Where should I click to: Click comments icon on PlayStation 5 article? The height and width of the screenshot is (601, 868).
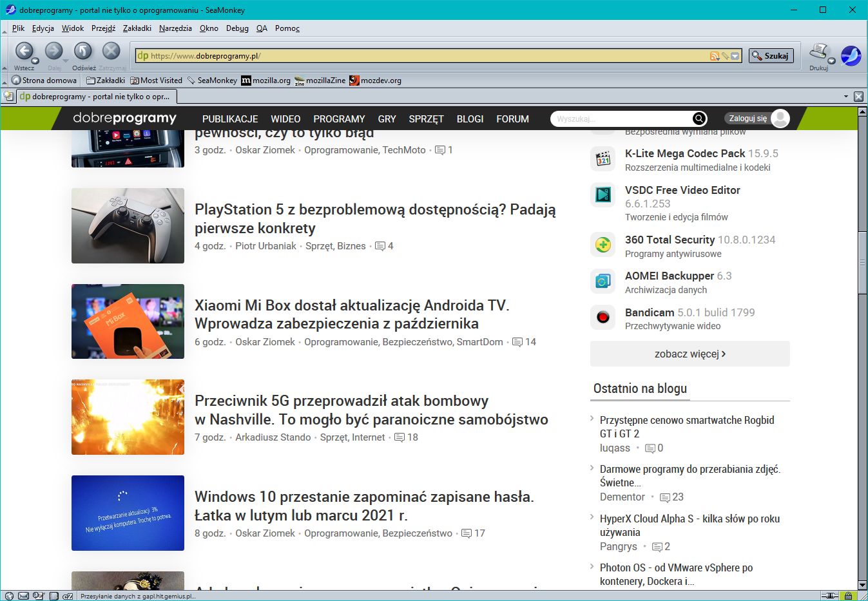click(x=380, y=246)
